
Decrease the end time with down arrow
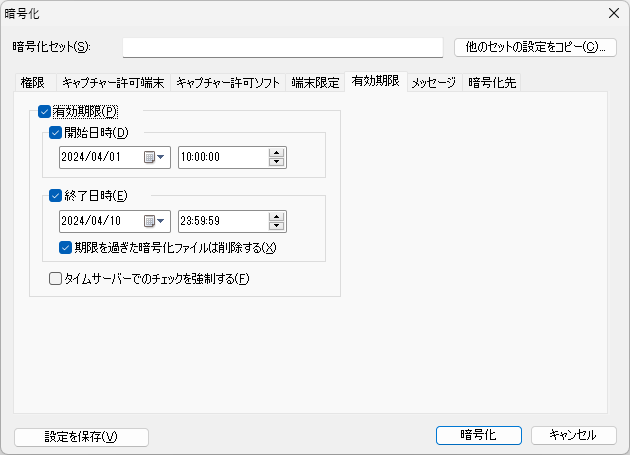[277, 226]
